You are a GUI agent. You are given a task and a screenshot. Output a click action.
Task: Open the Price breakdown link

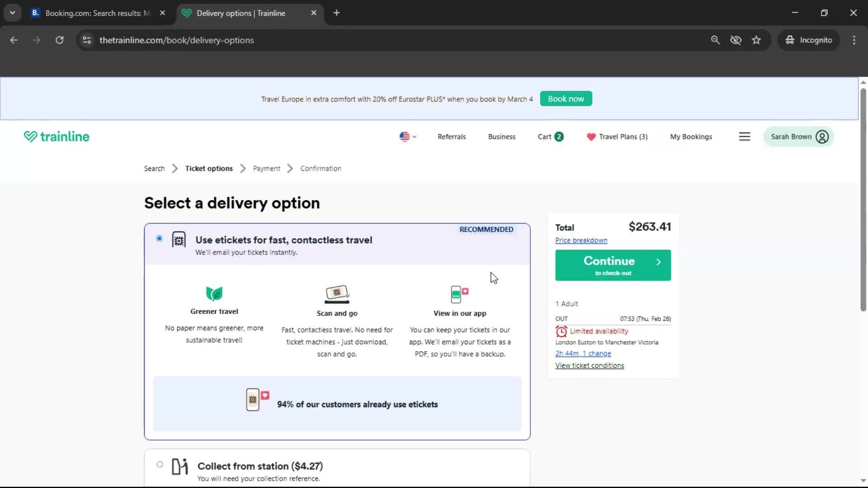(x=581, y=240)
